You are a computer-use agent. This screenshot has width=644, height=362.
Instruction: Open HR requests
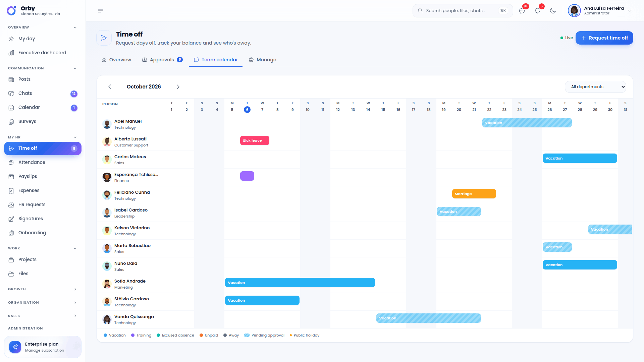point(43,204)
